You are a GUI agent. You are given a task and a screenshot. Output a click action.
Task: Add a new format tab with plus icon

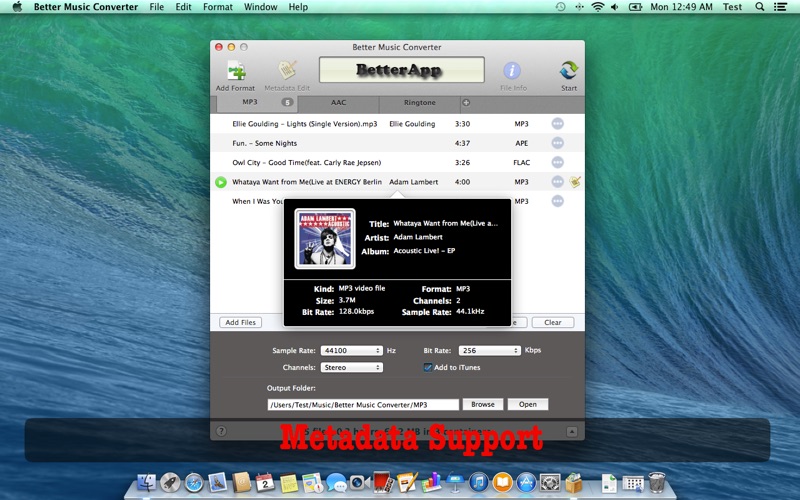click(466, 103)
